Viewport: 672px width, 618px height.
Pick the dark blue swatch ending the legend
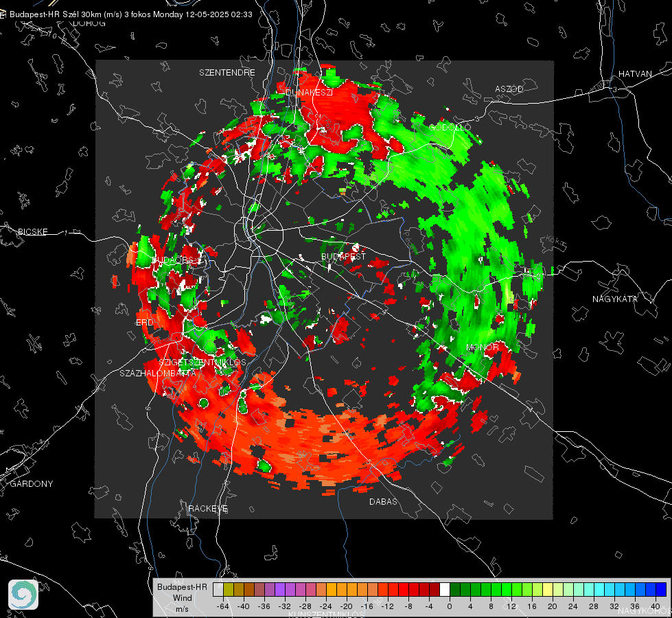tap(661, 590)
